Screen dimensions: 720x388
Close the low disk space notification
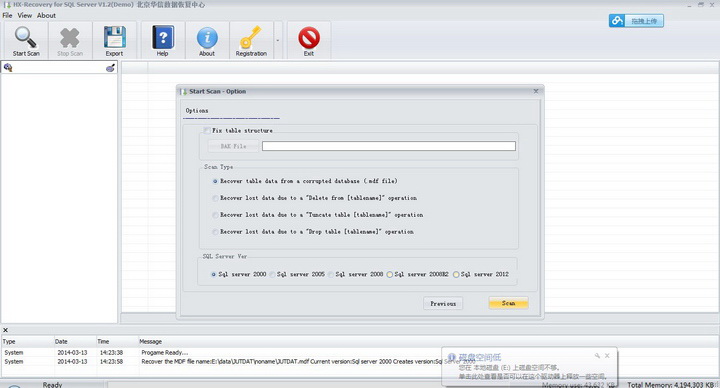point(607,356)
